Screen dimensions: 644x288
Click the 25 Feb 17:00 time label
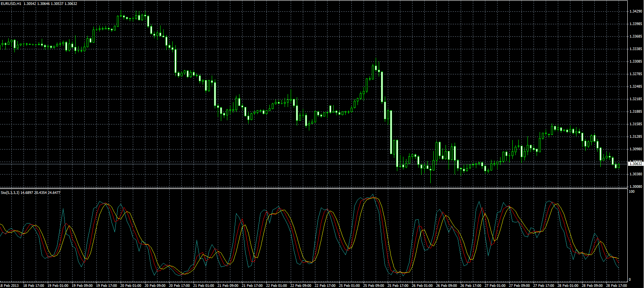pos(398,286)
